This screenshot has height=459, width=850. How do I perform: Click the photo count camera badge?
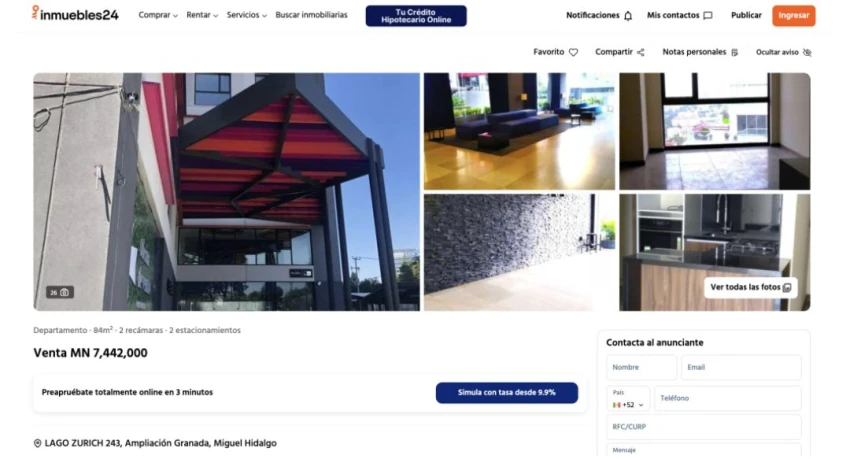click(x=60, y=292)
